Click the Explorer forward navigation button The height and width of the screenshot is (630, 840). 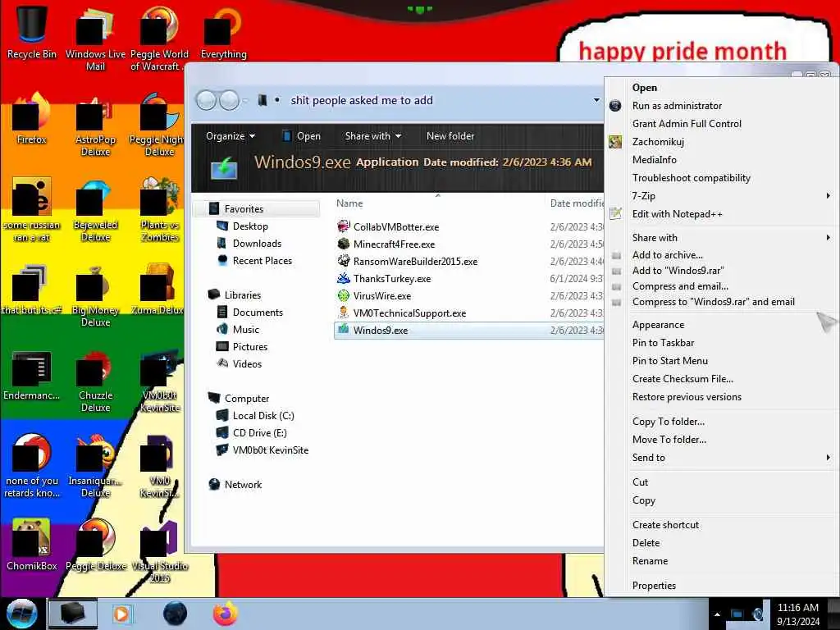pyautogui.click(x=230, y=100)
